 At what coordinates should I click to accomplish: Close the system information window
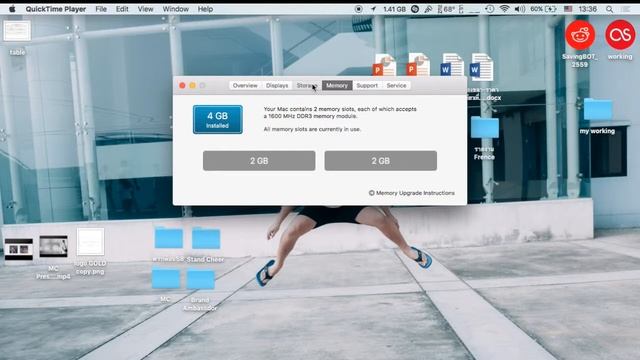point(182,85)
